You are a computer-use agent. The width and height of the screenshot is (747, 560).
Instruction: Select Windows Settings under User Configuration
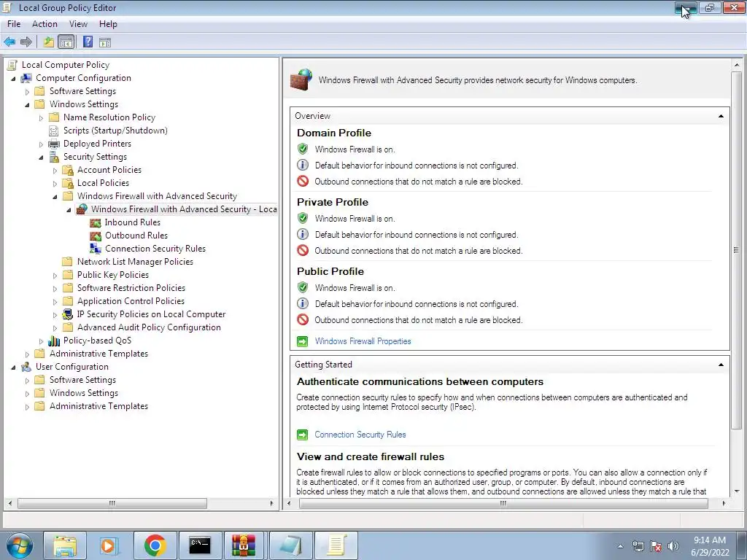[84, 393]
